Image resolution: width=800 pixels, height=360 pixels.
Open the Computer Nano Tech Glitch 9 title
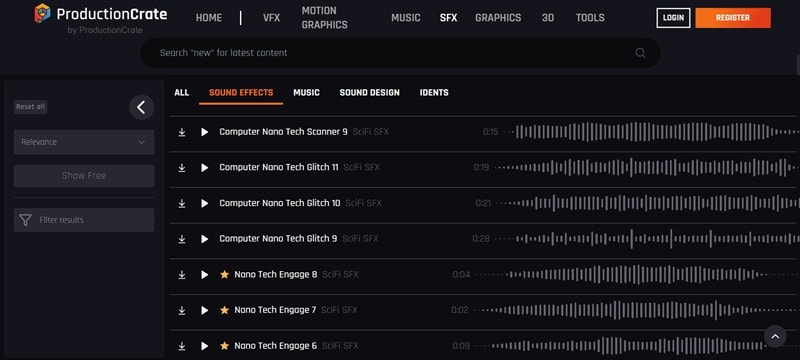(278, 239)
